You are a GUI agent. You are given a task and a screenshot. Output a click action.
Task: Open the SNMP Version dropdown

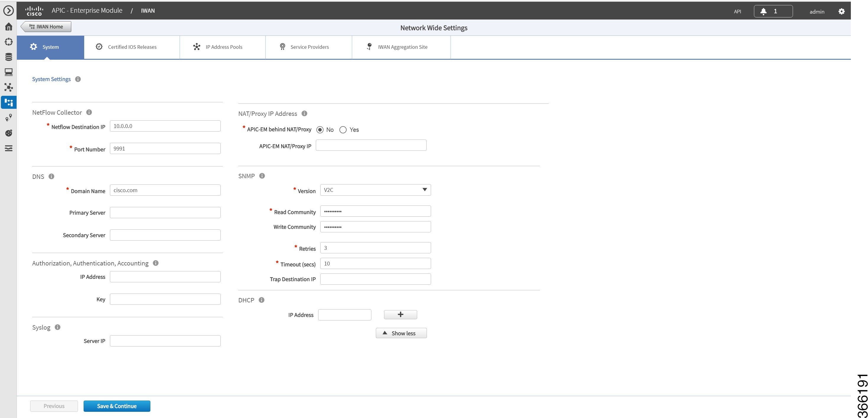coord(376,190)
